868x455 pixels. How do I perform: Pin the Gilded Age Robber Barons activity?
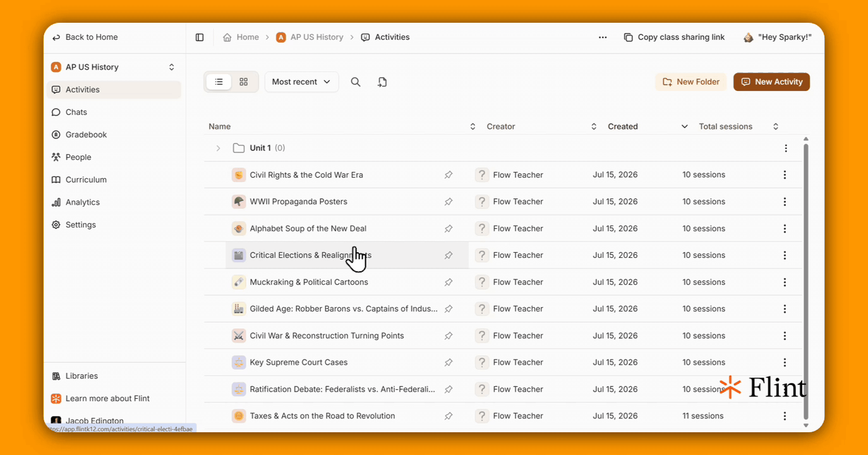click(449, 309)
